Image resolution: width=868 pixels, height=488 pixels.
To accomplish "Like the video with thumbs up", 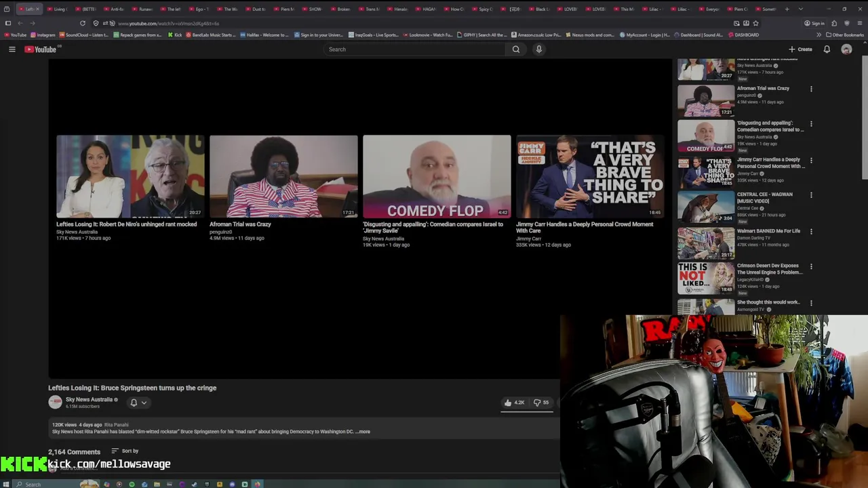I will (514, 403).
